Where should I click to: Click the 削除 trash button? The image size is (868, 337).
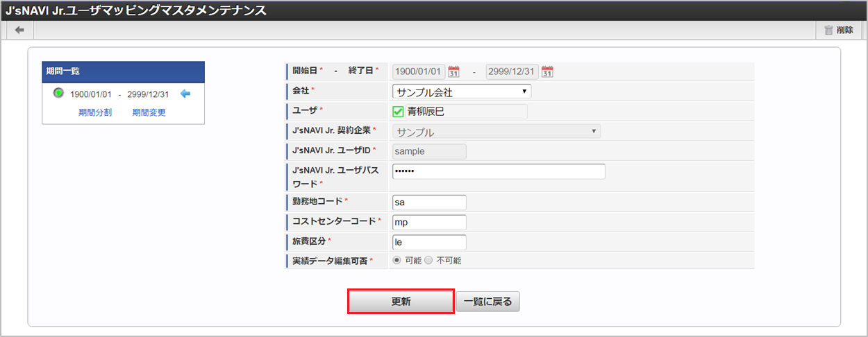tap(839, 30)
